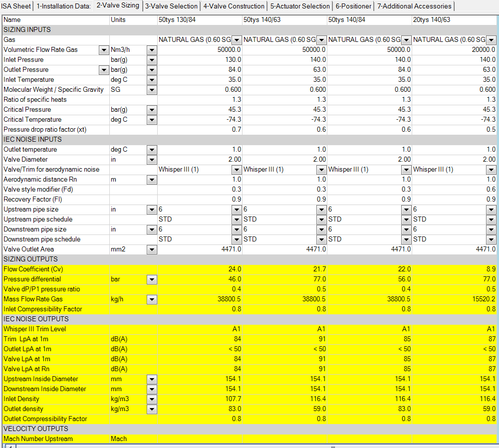499x448 pixels.
Task: Open Downstream pipe size dropdown for 50tys 130/84
Action: tap(237, 229)
